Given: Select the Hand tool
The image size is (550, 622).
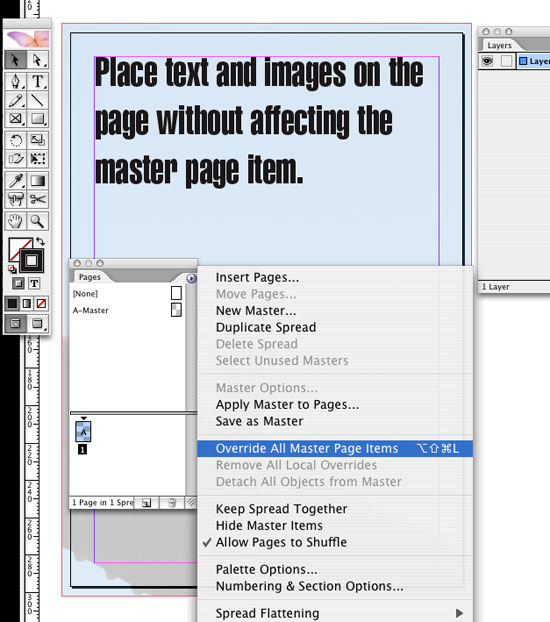Looking at the screenshot, I should [15, 221].
